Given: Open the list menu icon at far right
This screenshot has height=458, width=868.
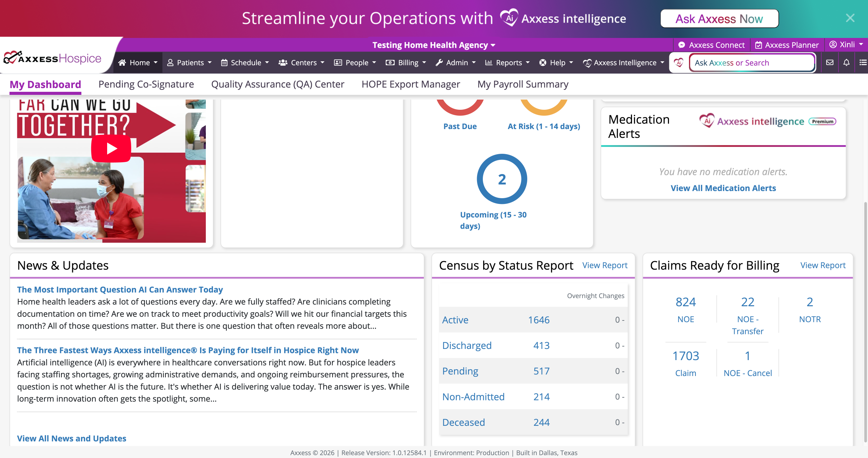Looking at the screenshot, I should (x=863, y=62).
